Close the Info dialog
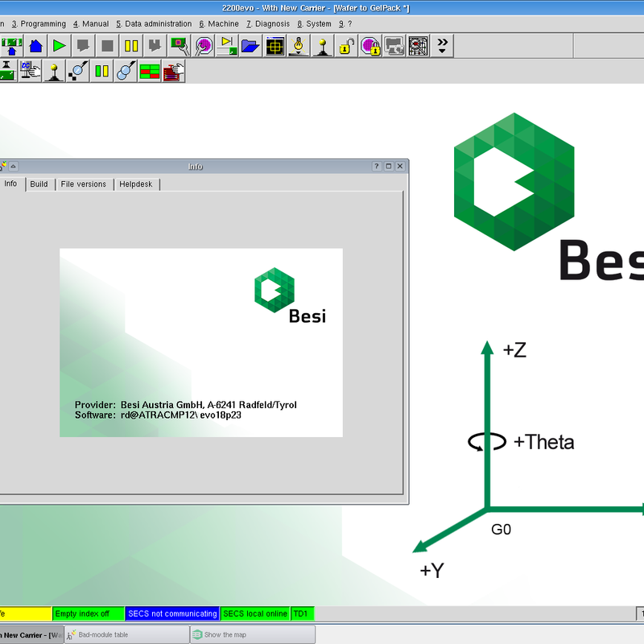Viewport: 644px width, 644px height. [x=400, y=167]
